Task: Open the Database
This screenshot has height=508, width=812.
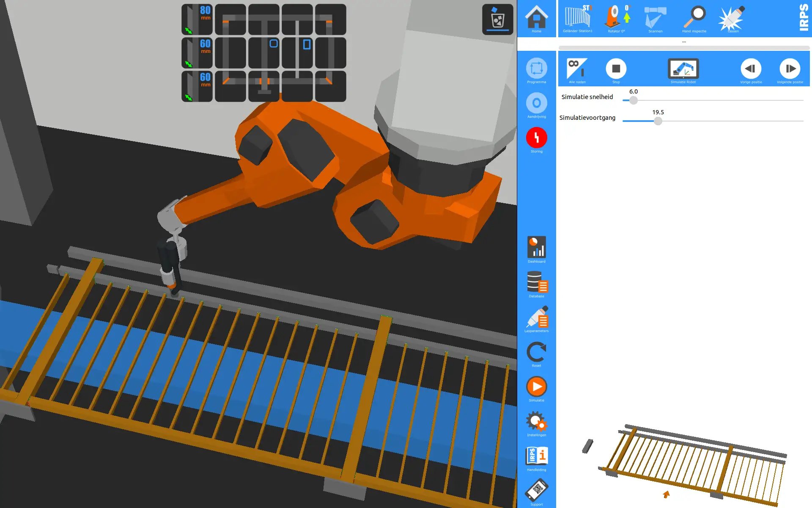Action: coord(536,284)
